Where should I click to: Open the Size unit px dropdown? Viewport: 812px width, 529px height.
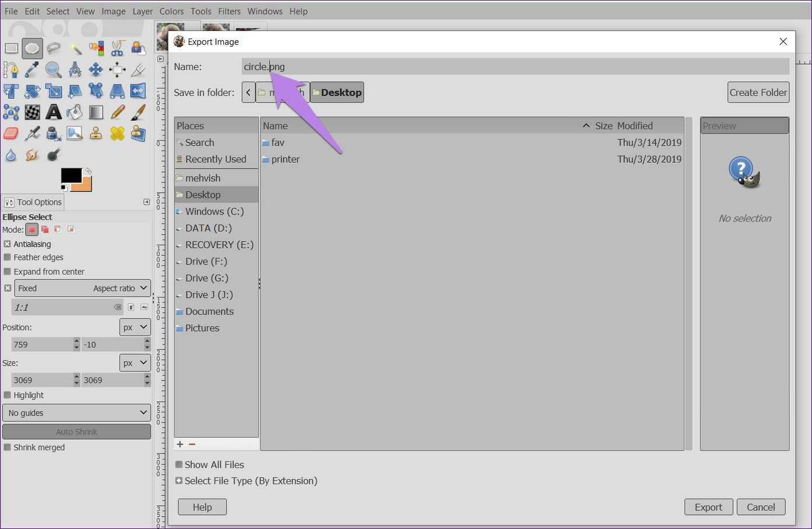[135, 363]
